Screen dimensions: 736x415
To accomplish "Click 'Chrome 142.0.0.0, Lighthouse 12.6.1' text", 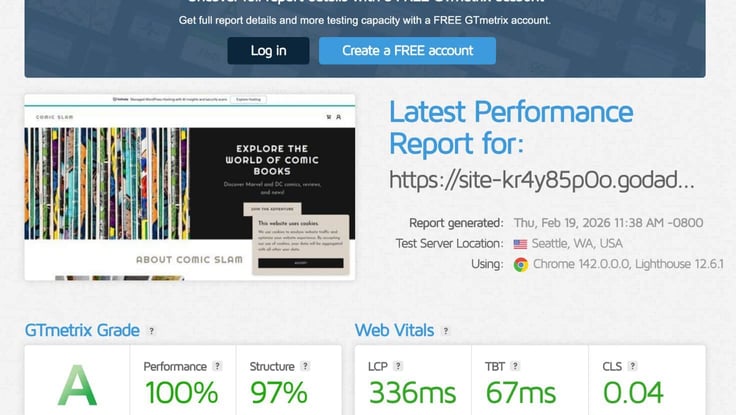I will 628,264.
